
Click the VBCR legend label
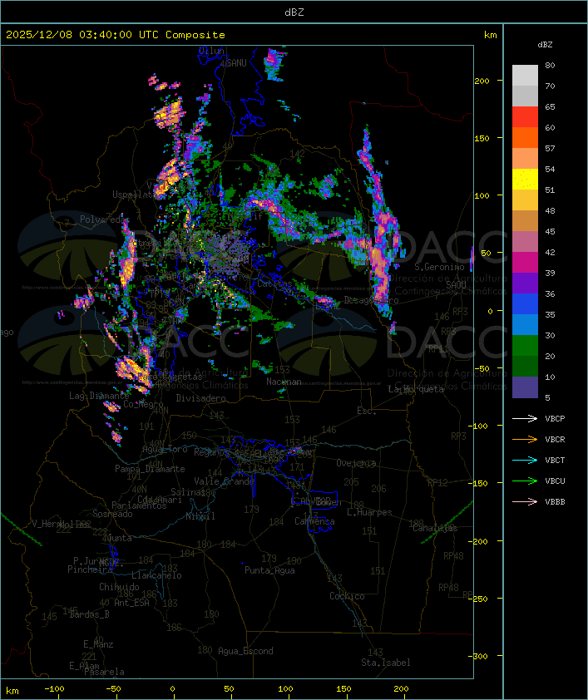click(555, 439)
